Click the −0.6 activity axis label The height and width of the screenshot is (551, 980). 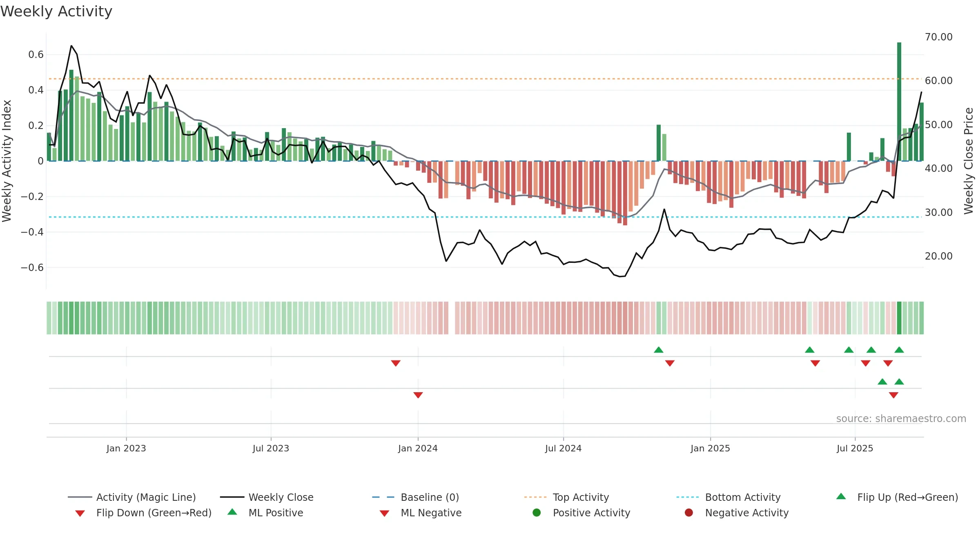tap(32, 267)
